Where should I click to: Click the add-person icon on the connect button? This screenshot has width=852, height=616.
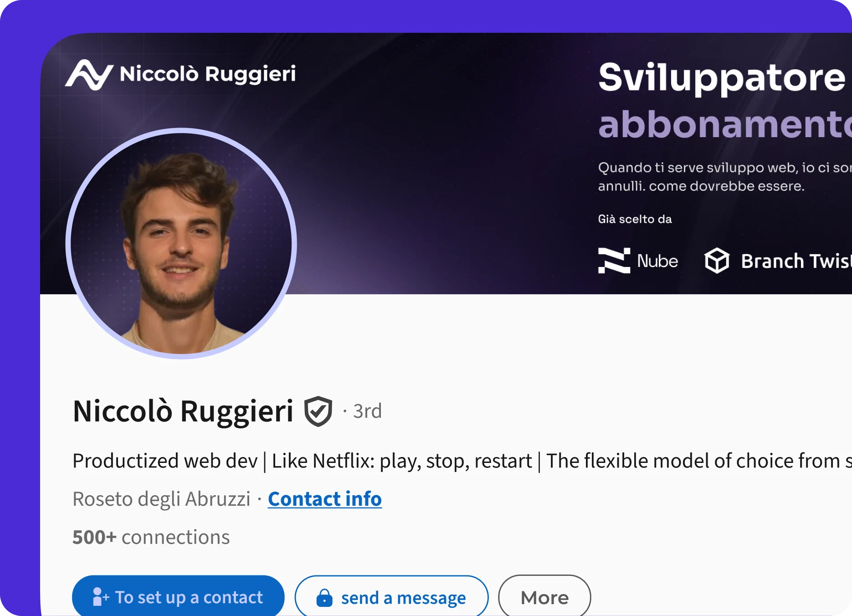coord(101,597)
